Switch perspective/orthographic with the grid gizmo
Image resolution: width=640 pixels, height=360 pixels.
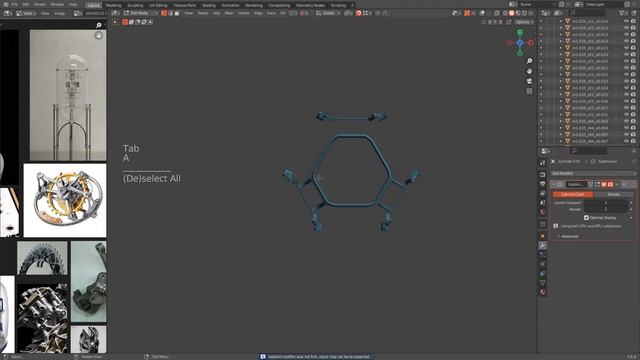[x=529, y=91]
